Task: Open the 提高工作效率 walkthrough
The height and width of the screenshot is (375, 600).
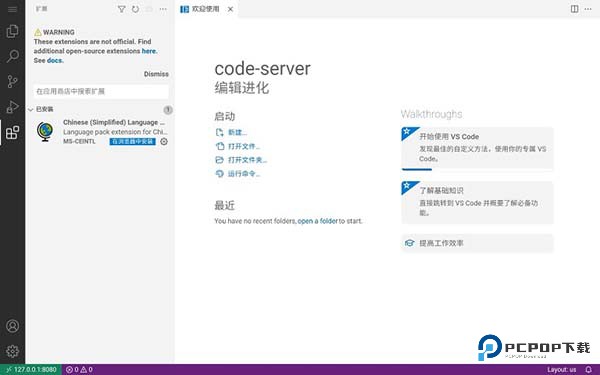Action: click(x=477, y=243)
